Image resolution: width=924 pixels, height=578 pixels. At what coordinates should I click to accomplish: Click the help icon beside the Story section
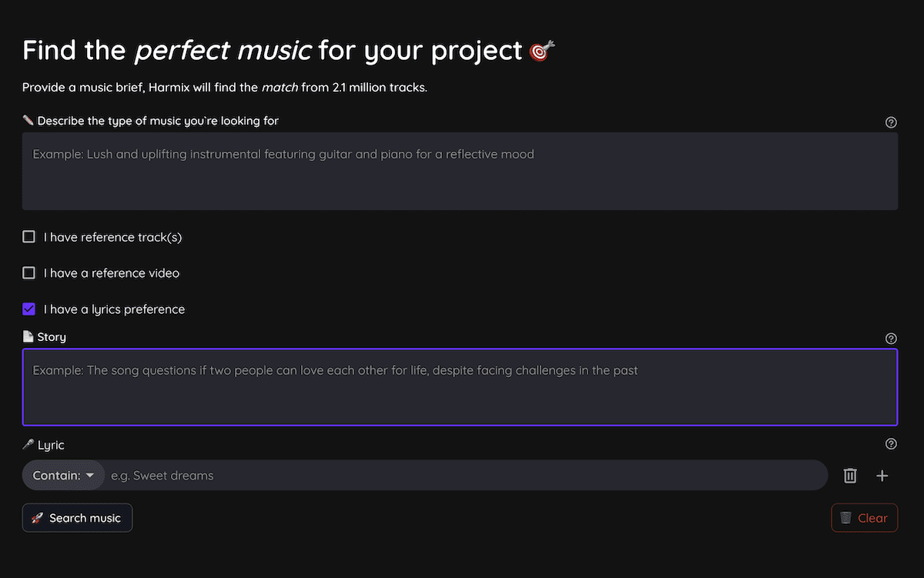(x=891, y=338)
